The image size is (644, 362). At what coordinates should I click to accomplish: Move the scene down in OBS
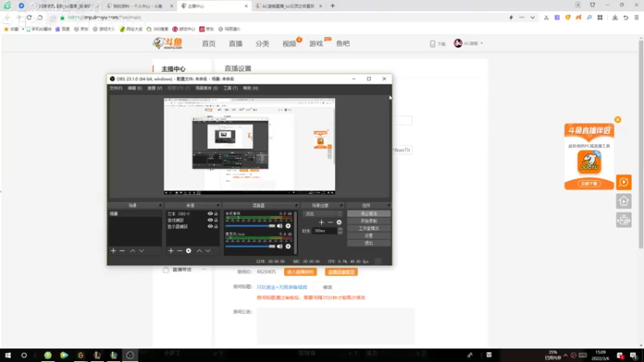pyautogui.click(x=142, y=251)
